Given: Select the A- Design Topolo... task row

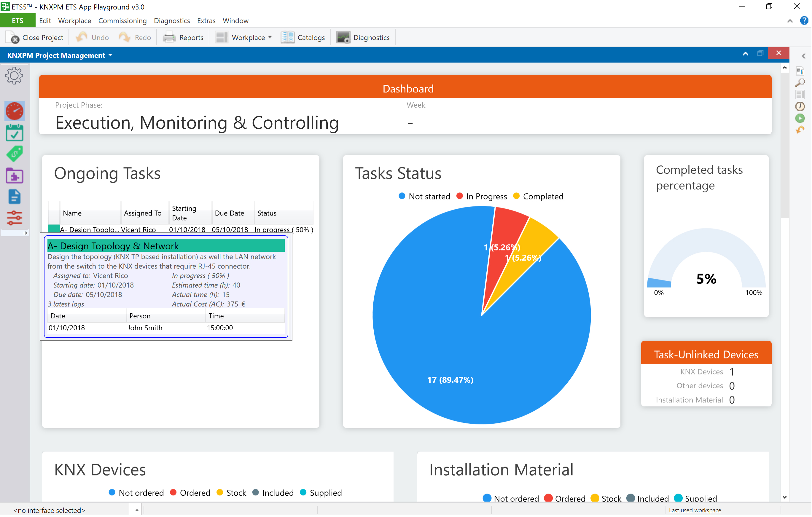Looking at the screenshot, I should click(x=181, y=229).
